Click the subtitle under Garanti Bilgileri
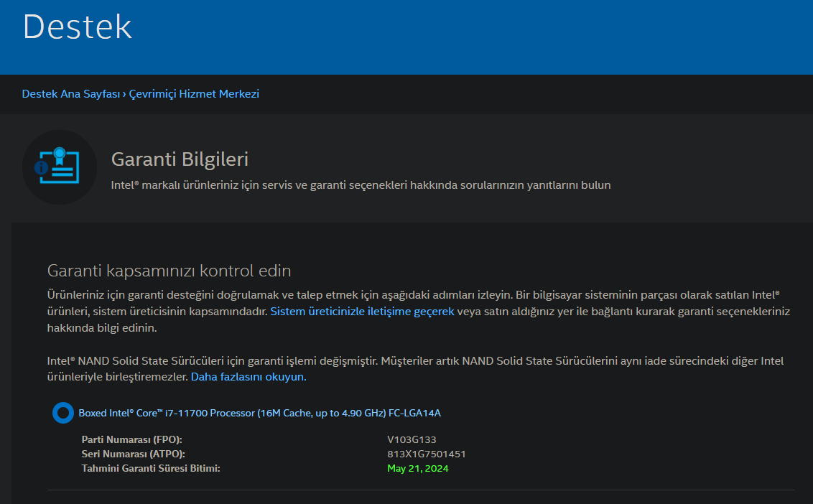 [361, 185]
